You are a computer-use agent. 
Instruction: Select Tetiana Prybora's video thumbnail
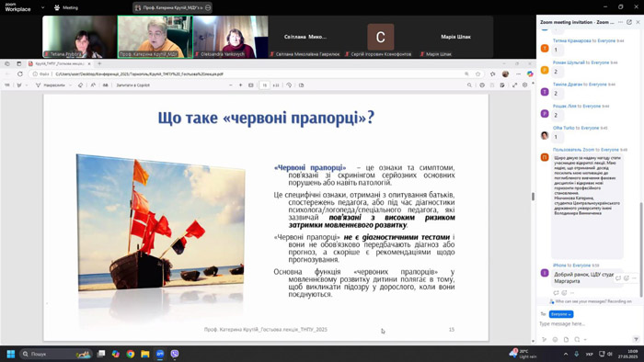[79, 37]
